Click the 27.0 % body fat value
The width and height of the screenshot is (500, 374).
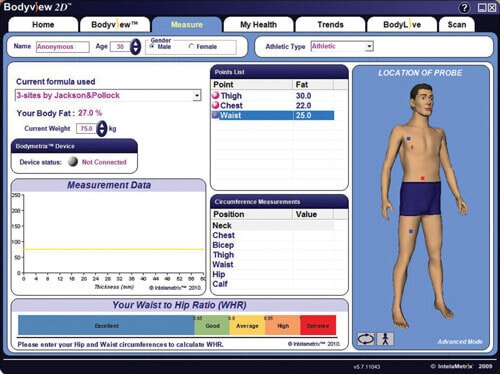click(x=90, y=113)
